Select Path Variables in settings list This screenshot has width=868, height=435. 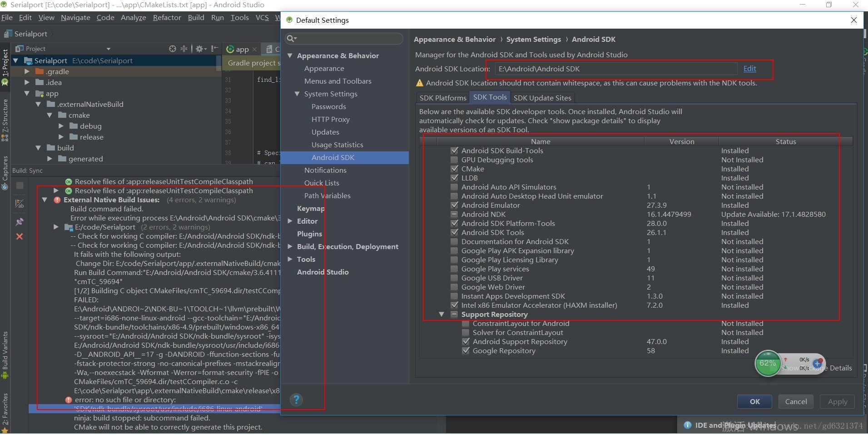click(327, 195)
